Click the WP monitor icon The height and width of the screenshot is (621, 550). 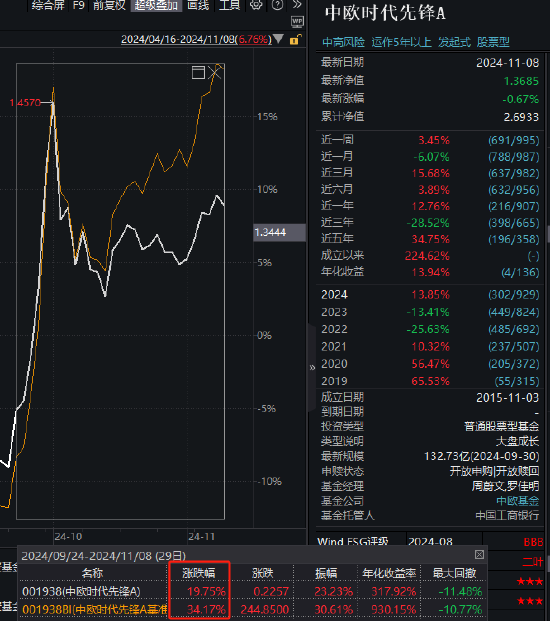[297, 22]
